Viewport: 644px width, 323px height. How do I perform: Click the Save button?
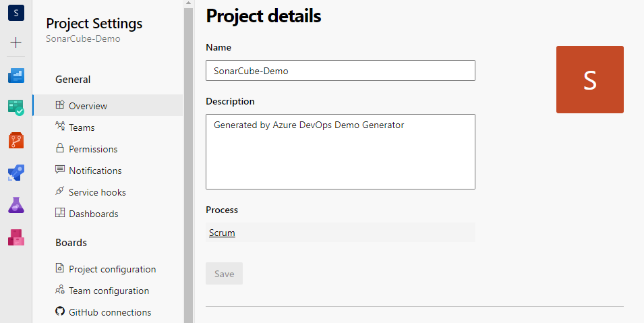(225, 274)
